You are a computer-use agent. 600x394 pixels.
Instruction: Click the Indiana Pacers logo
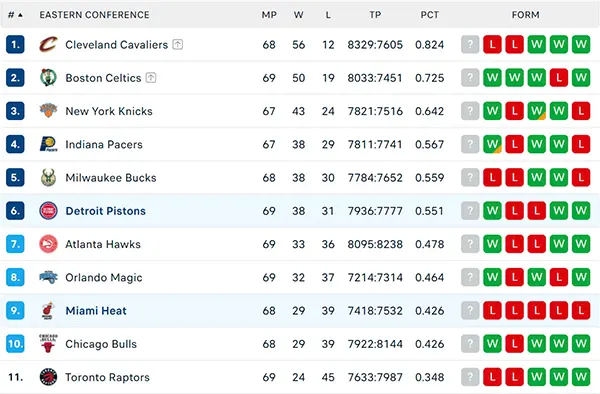pyautogui.click(x=48, y=144)
